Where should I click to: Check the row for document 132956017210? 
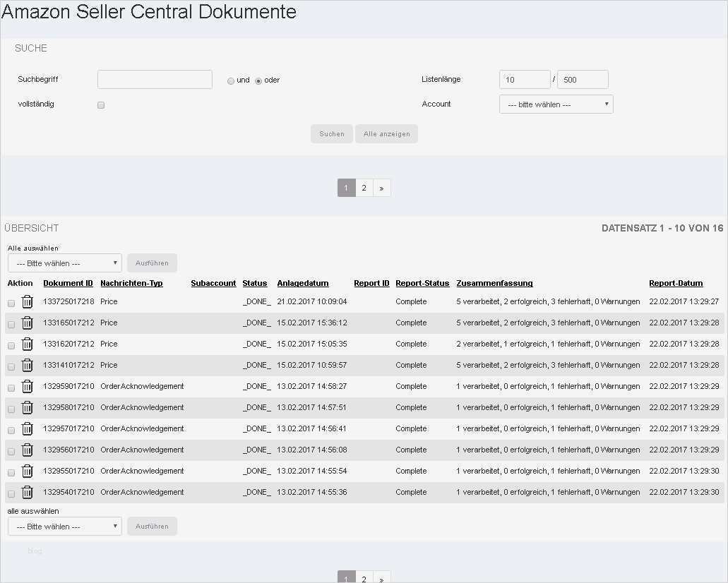[11, 452]
